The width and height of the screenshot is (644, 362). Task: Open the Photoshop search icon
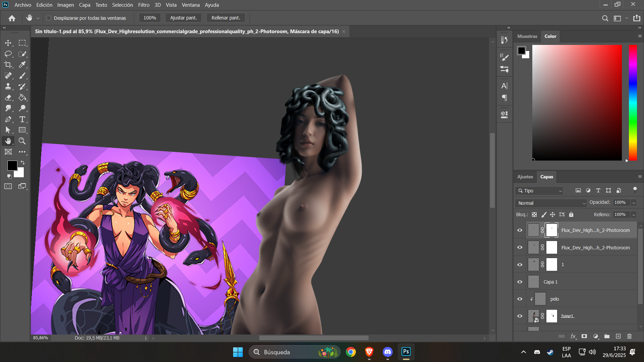click(605, 18)
